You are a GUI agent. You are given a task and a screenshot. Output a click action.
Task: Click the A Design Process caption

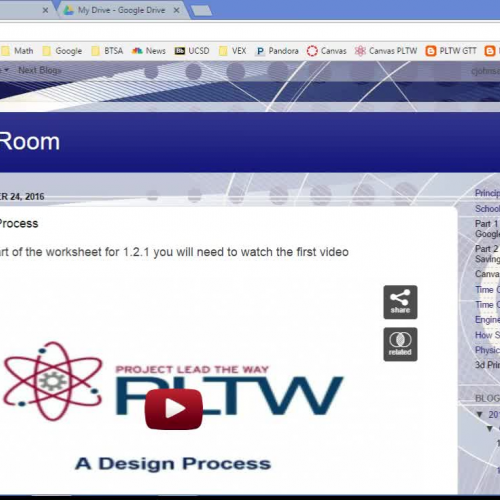coord(173,464)
